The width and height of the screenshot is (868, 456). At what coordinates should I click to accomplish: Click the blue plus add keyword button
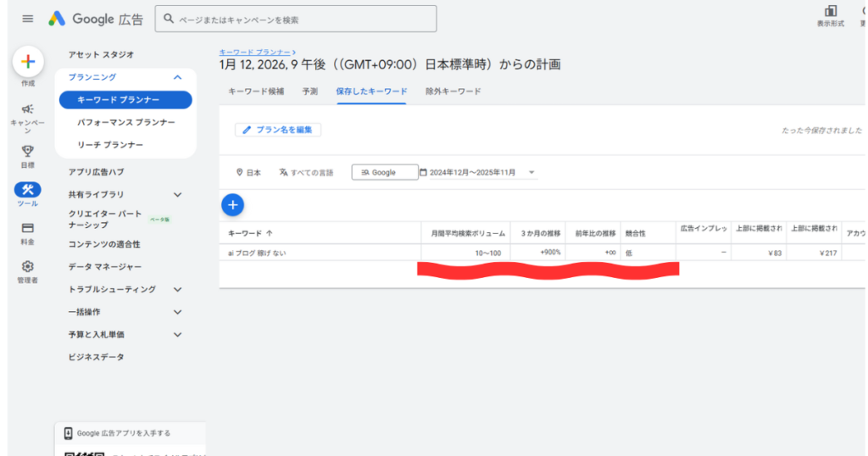tap(234, 204)
